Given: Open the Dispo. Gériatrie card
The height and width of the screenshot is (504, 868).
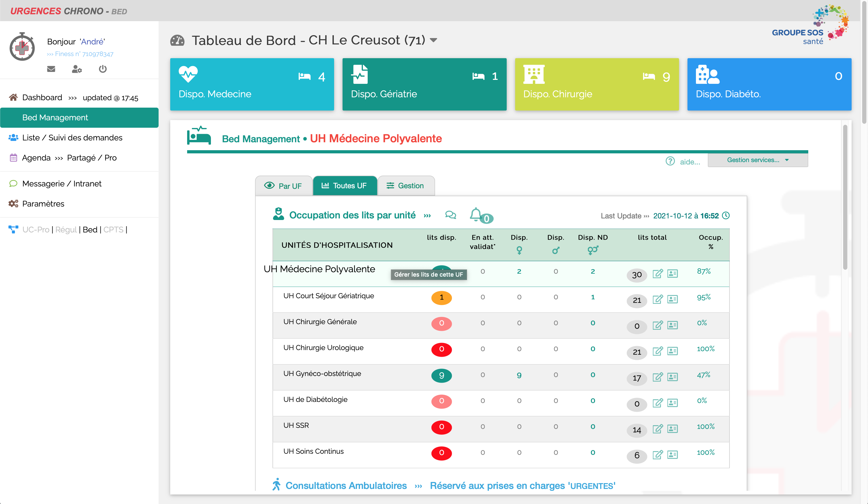Looking at the screenshot, I should 424,84.
